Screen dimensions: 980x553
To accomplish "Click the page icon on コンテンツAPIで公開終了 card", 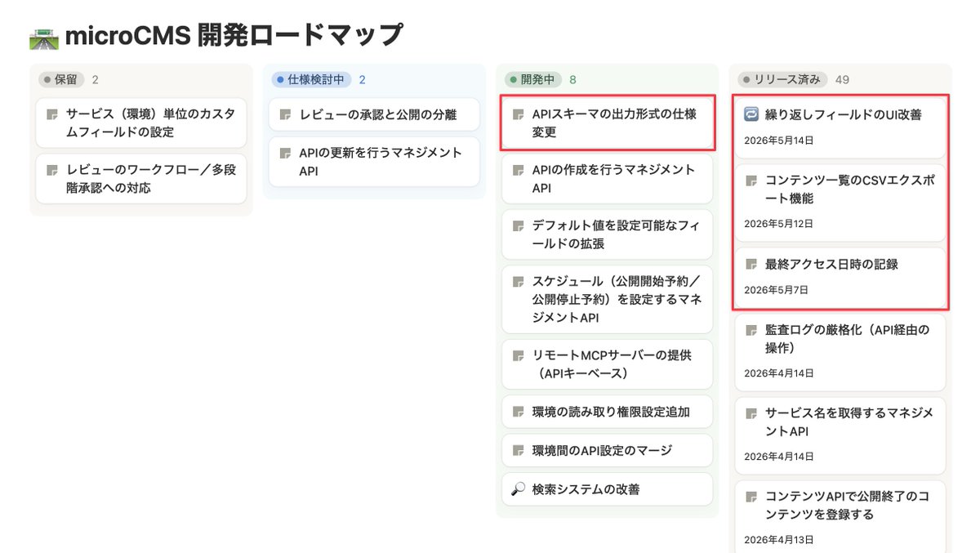I will [x=751, y=497].
